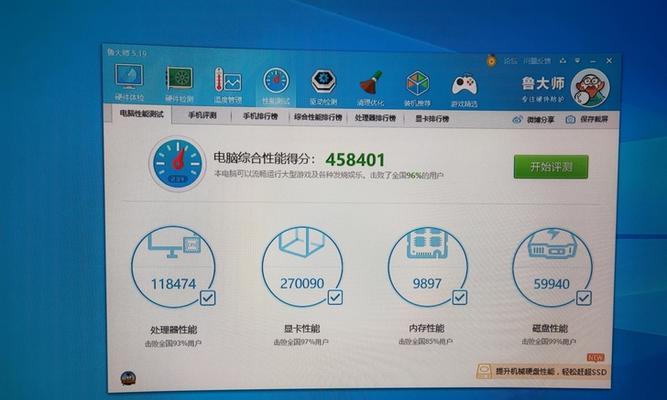Open 清理优化 cleanup broom icon
Image resolution: width=667 pixels, height=400 pixels.
pyautogui.click(x=371, y=88)
